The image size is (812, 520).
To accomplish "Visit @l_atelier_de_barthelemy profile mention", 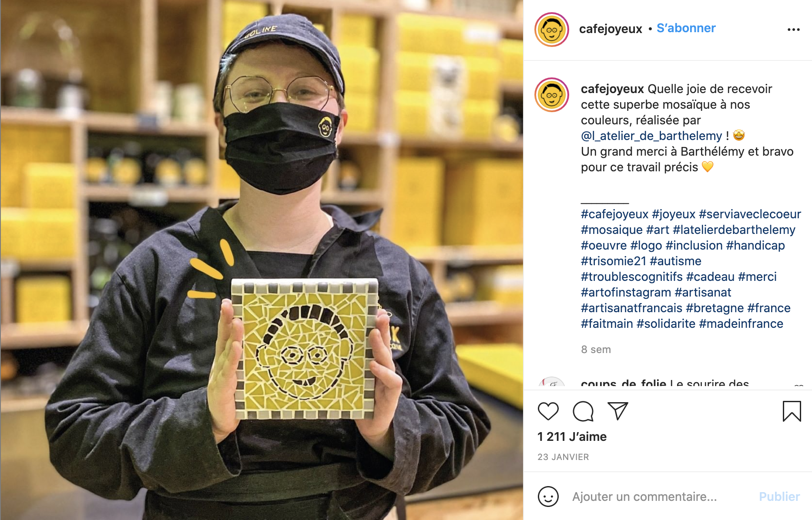I will coord(651,136).
